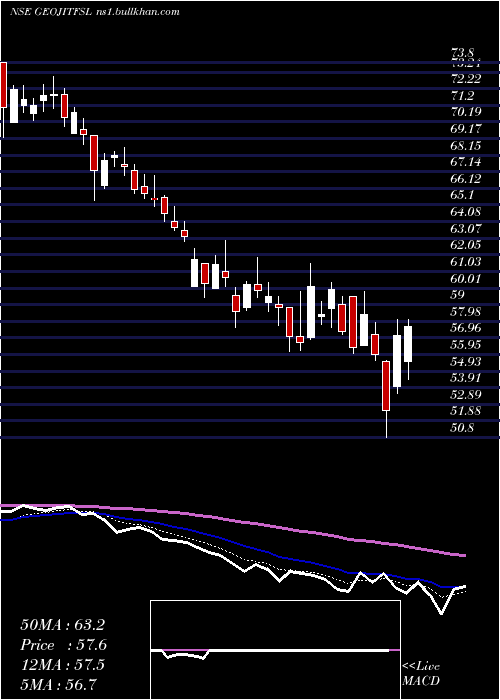Click the 56.96 price axis label

[x=468, y=329]
